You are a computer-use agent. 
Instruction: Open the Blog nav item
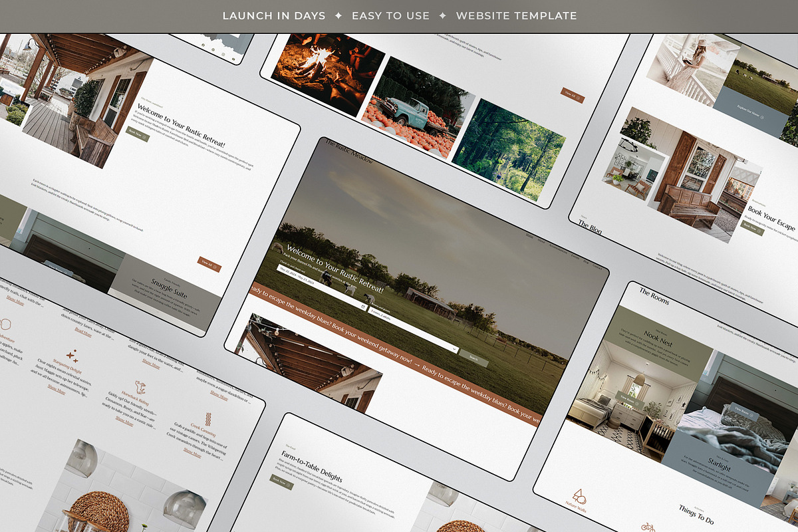tap(586, 261)
